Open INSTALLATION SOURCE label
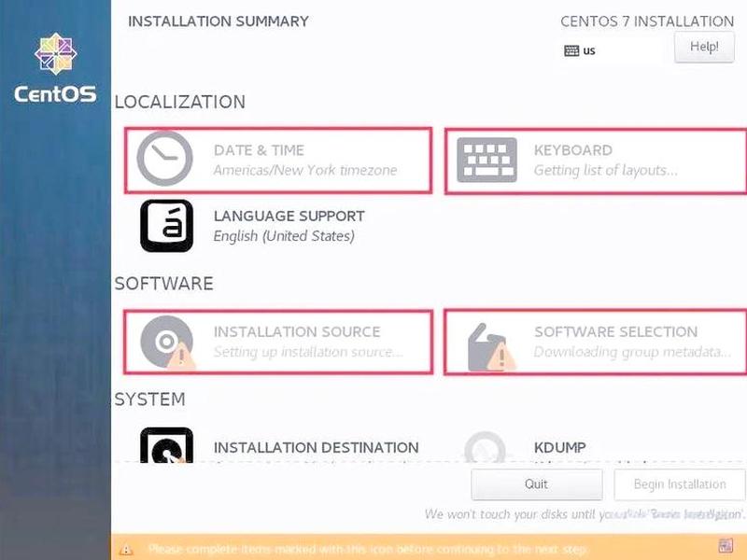The width and height of the screenshot is (747, 560). pos(297,332)
